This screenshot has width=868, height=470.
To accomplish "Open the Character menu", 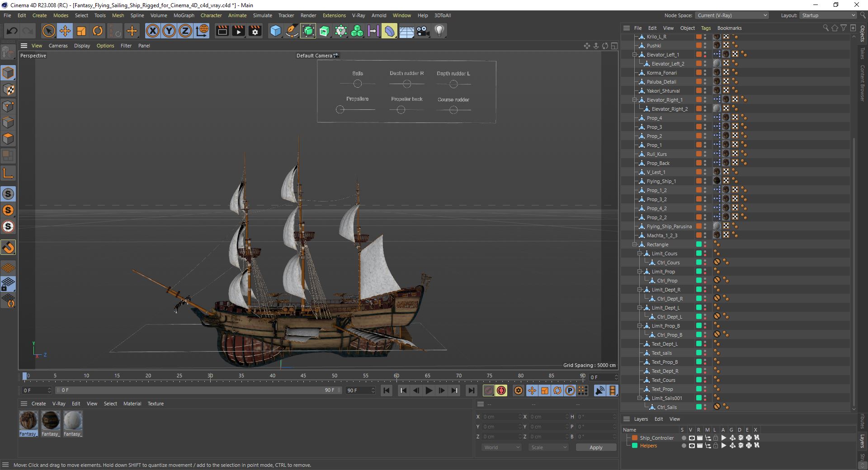I will click(x=211, y=15).
